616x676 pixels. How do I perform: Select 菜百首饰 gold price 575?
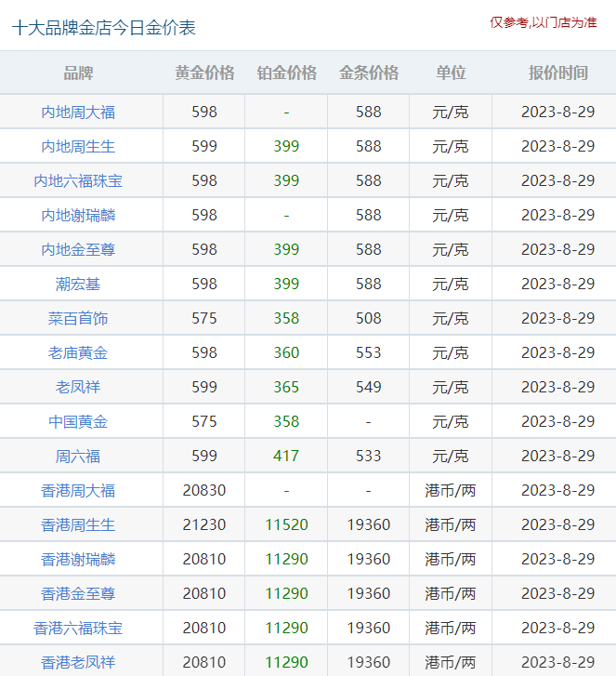(204, 318)
